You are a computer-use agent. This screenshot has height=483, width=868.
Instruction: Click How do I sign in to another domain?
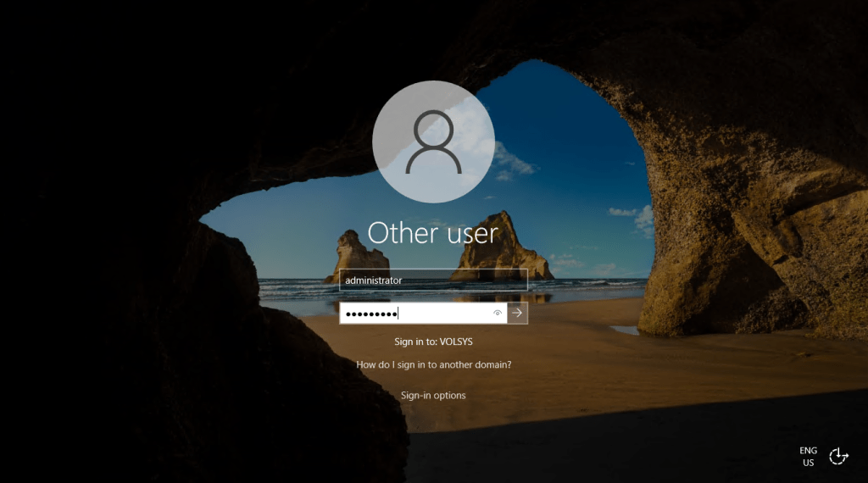click(x=433, y=364)
